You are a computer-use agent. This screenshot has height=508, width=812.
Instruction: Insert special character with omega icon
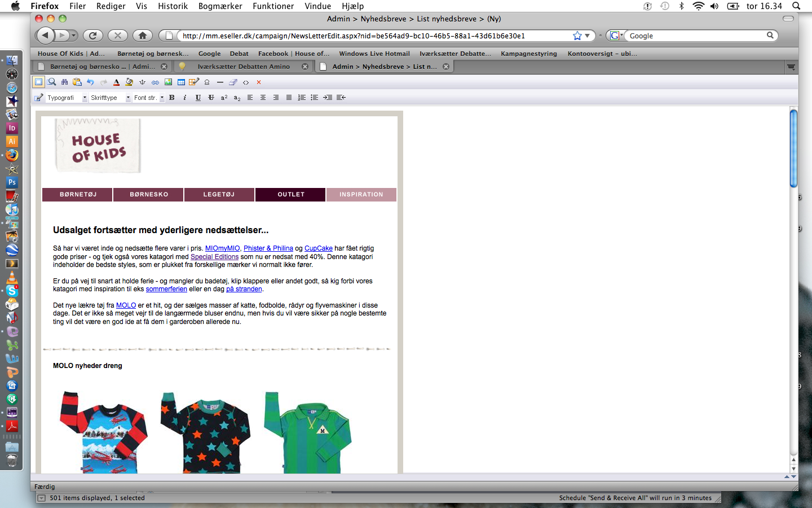(207, 82)
